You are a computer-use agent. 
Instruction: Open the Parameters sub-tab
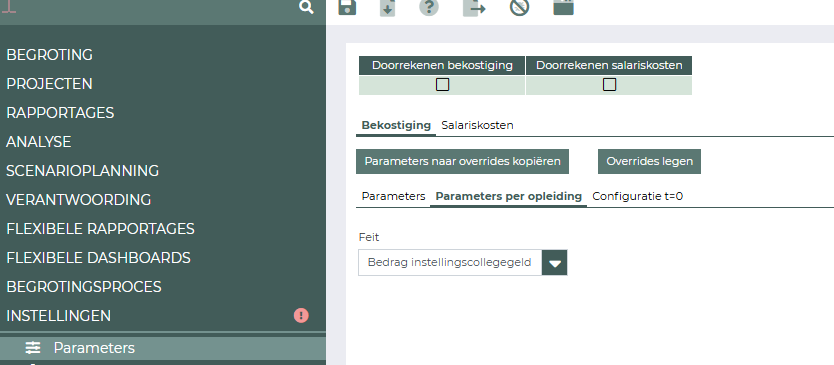[x=393, y=196]
